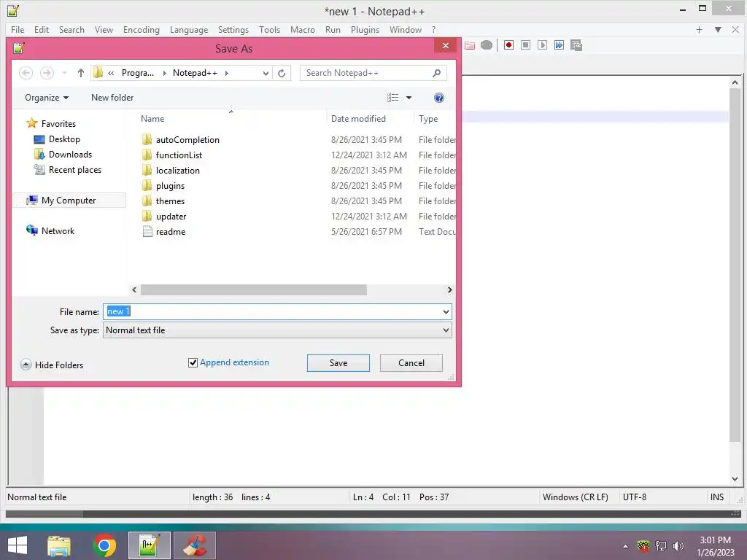Click Progra... breadcrumb segment
This screenshot has width=747, height=560.
click(x=138, y=73)
